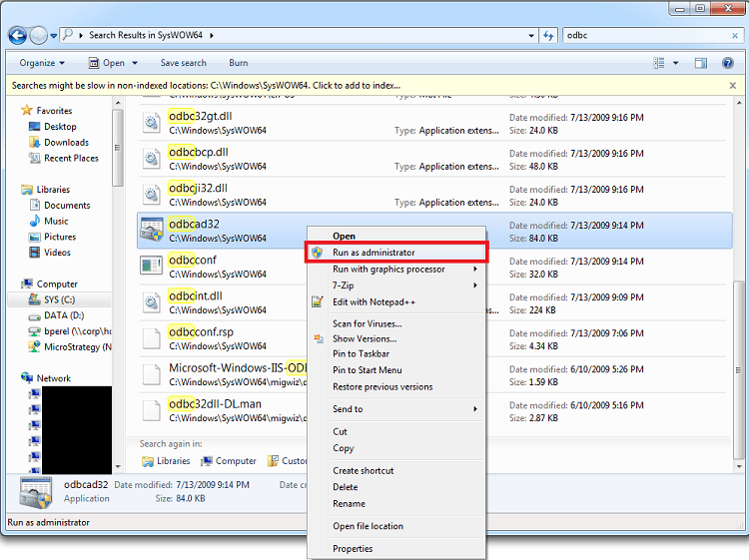Expand the 7-Zip submenu
The image size is (749, 560).
coord(396,285)
